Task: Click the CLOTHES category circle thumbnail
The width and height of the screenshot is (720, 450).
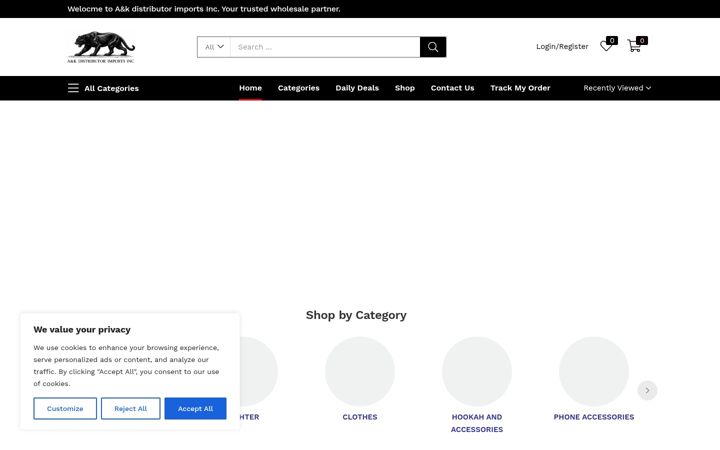Action: [x=360, y=371]
